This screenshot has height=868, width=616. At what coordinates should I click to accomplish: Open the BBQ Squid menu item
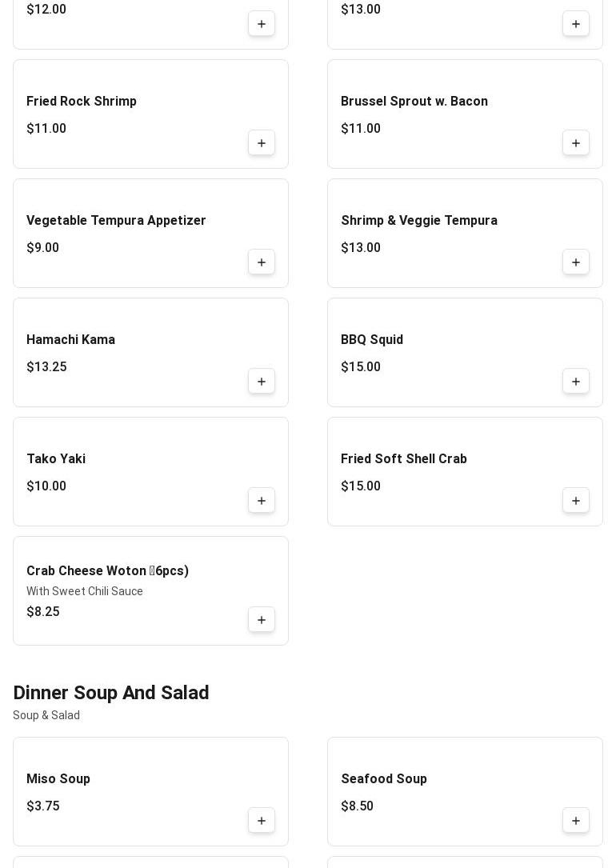[x=372, y=340]
